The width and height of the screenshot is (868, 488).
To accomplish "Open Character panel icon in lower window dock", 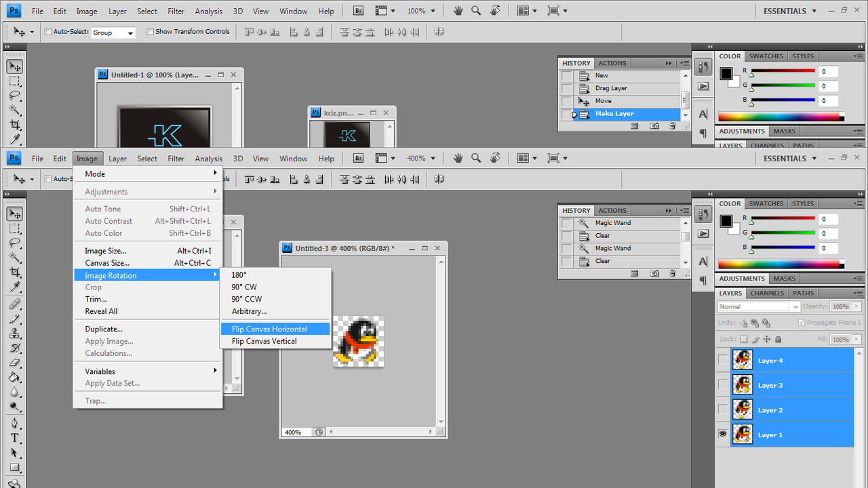I will click(703, 262).
